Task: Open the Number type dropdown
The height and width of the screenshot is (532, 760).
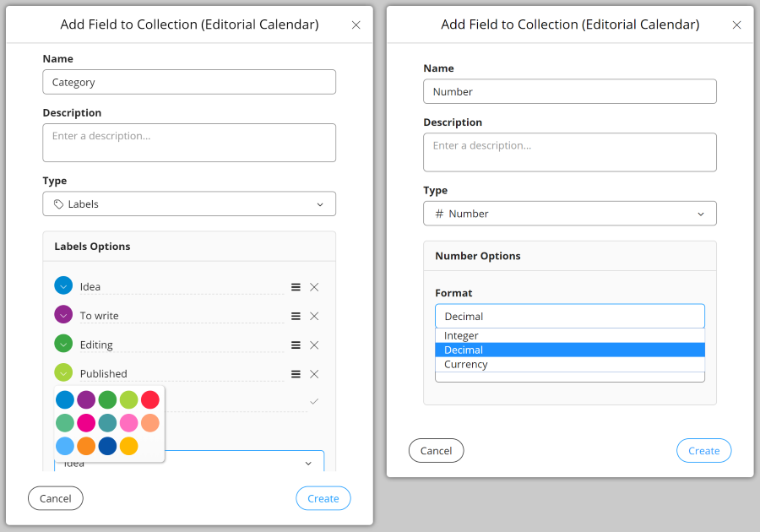Action: [569, 214]
